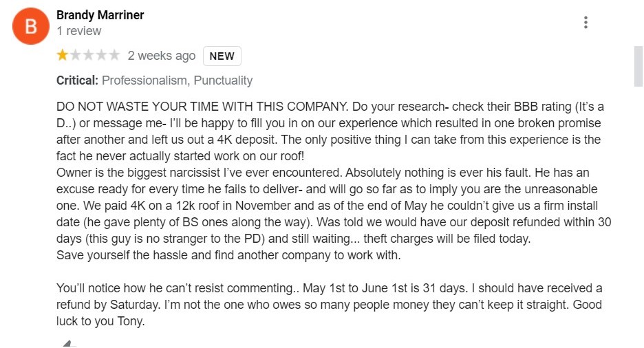
Task: Open the three-dot more options menu
Action: [586, 23]
